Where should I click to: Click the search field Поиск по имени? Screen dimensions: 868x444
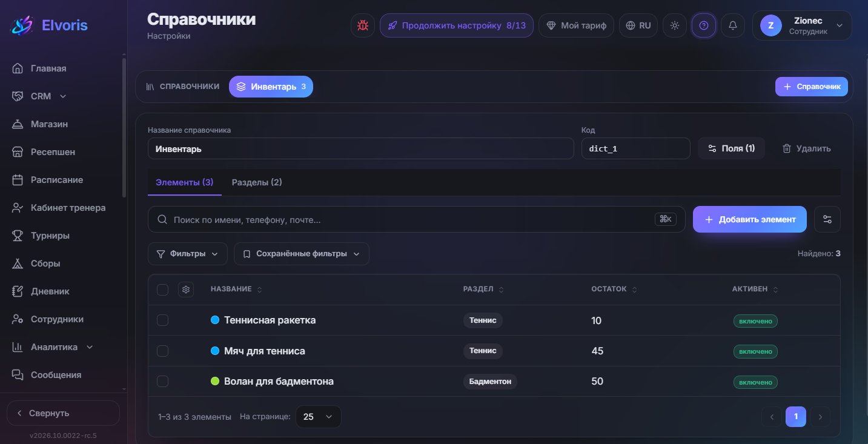coord(416,219)
